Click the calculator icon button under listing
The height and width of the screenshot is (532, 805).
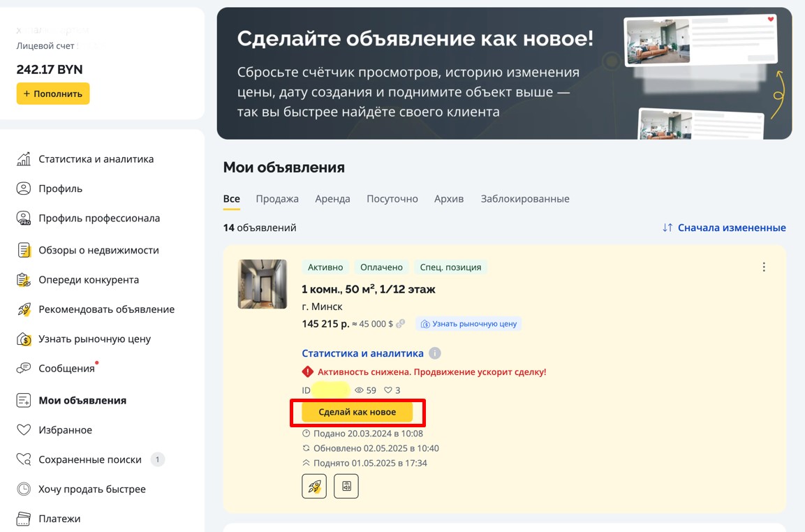346,486
